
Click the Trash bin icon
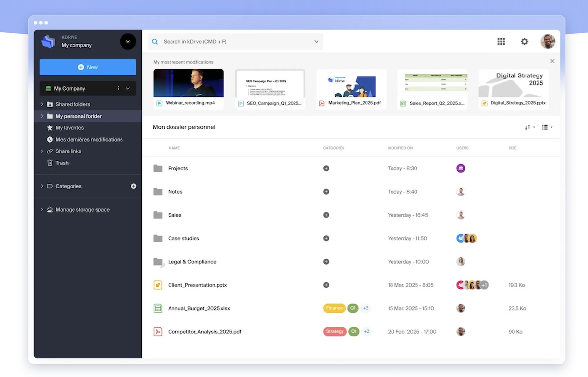tap(49, 163)
